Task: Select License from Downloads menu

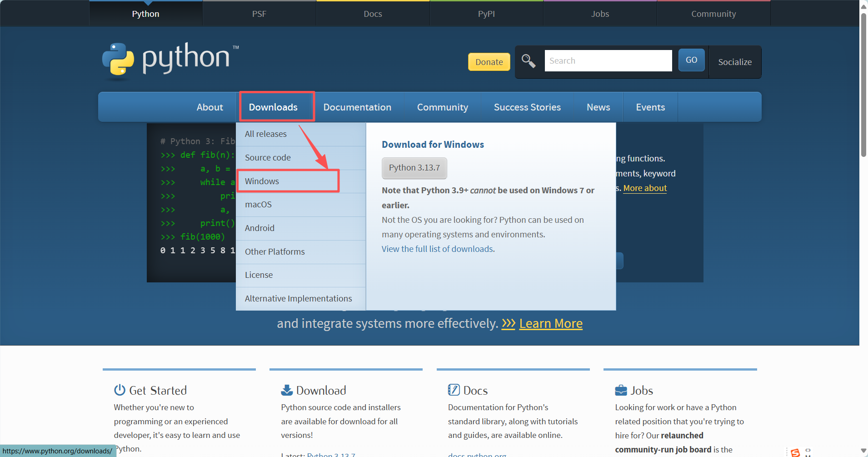Action: [x=301, y=275]
